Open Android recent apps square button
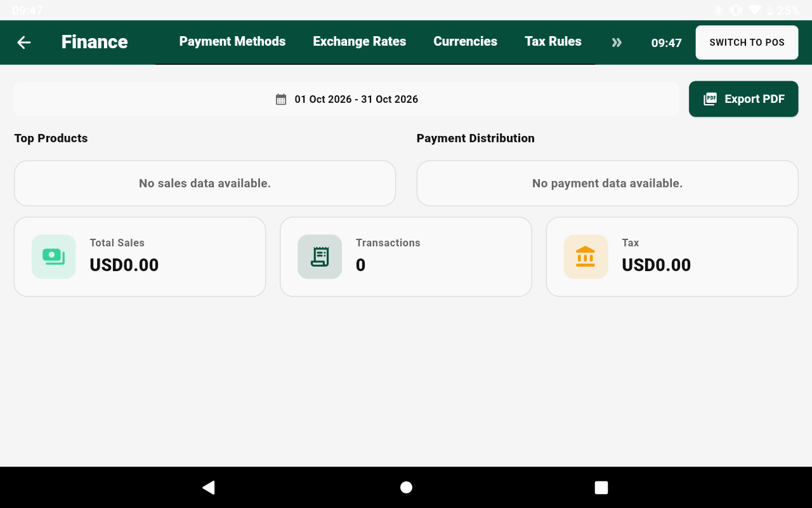 click(x=601, y=487)
